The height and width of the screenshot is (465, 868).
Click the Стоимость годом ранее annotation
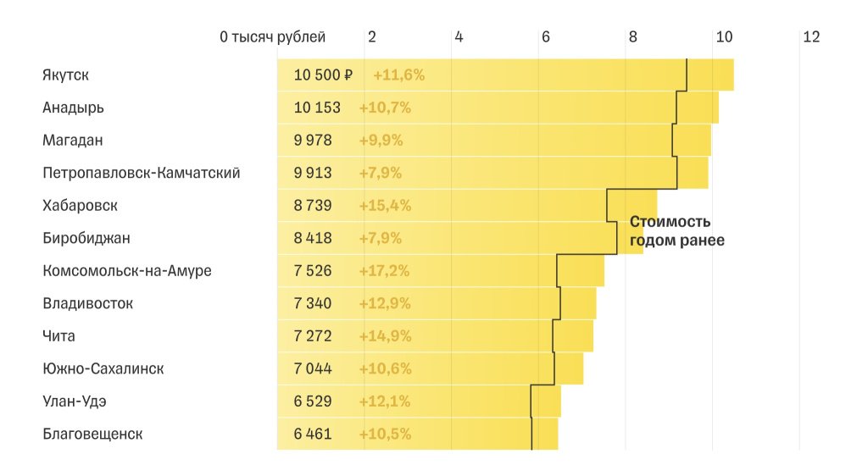pos(676,231)
